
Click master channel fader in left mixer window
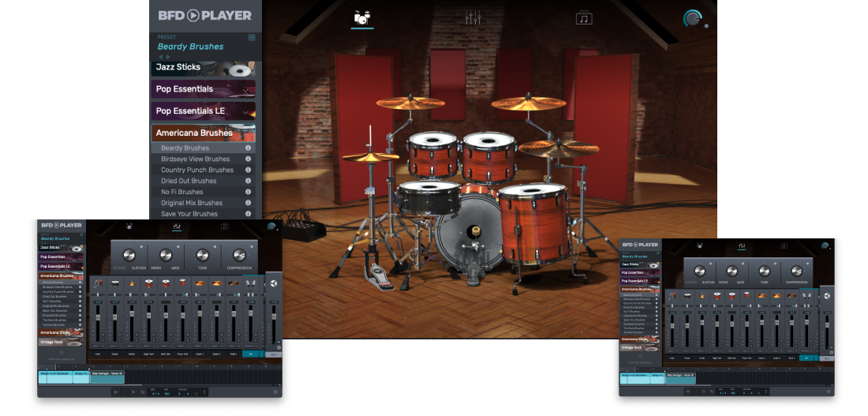pyautogui.click(x=274, y=318)
